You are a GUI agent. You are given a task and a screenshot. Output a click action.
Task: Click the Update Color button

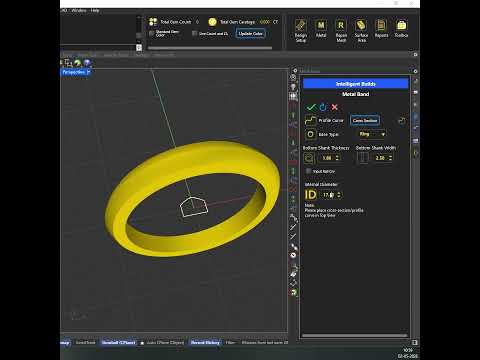[250, 33]
